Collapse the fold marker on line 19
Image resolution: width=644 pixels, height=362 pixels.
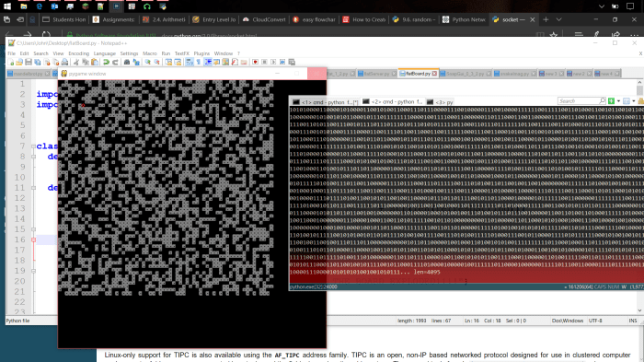coord(33,271)
